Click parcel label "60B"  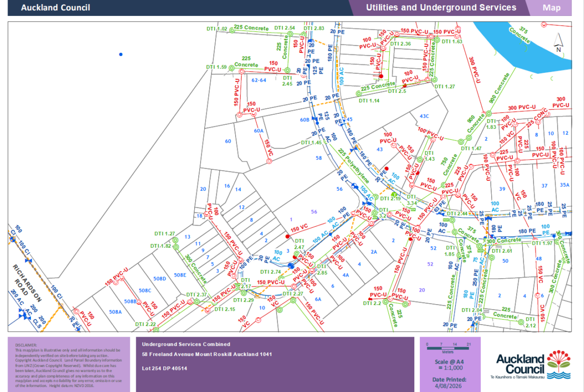coord(304,120)
